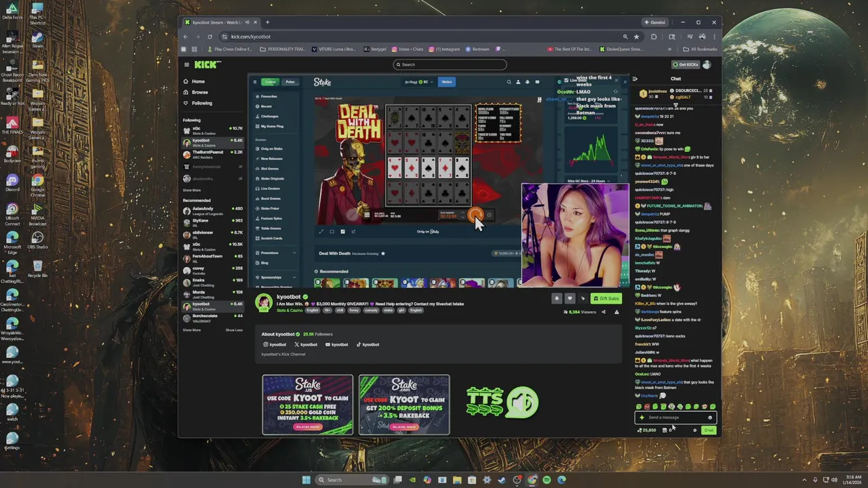Open the Steam desktop icon
The image size is (868, 488).
(37, 39)
